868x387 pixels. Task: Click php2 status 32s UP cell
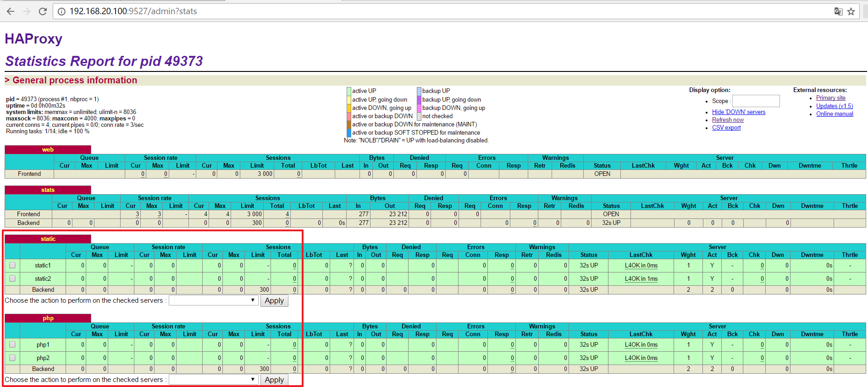click(x=589, y=358)
